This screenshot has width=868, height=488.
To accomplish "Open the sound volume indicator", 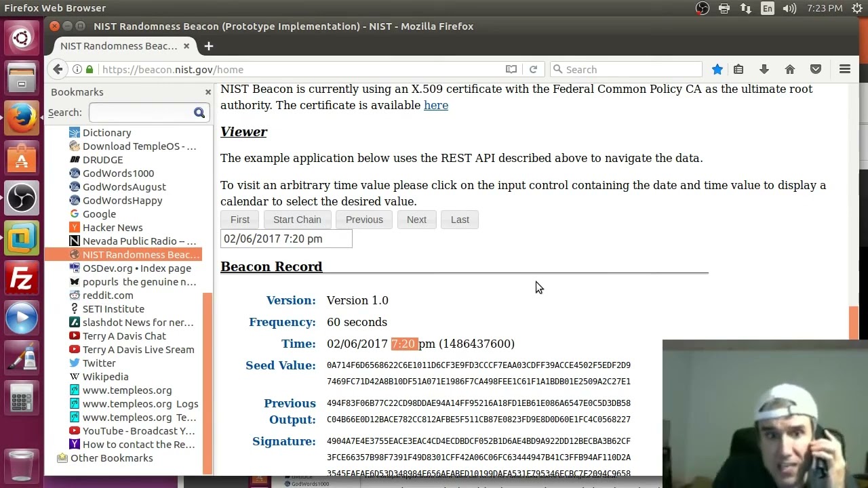I will pos(789,8).
